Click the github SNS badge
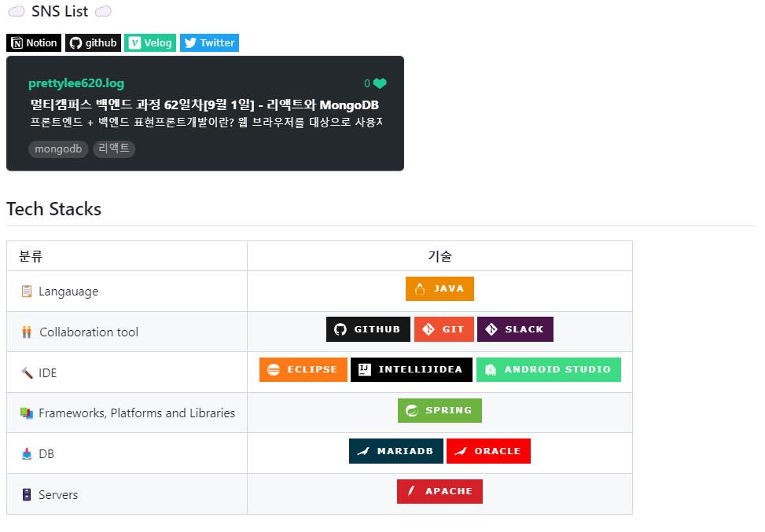The height and width of the screenshot is (532, 765). tap(93, 43)
